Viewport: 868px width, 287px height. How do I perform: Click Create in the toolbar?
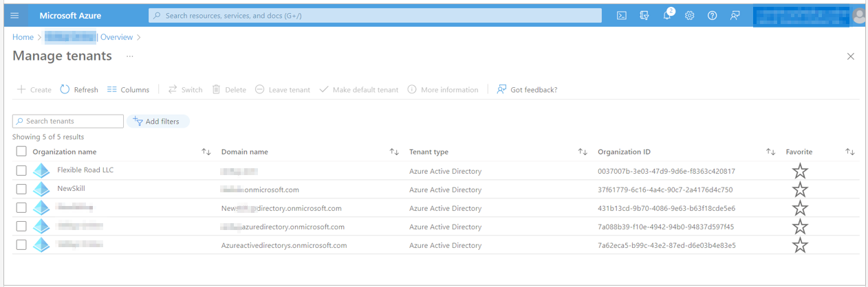tap(34, 89)
